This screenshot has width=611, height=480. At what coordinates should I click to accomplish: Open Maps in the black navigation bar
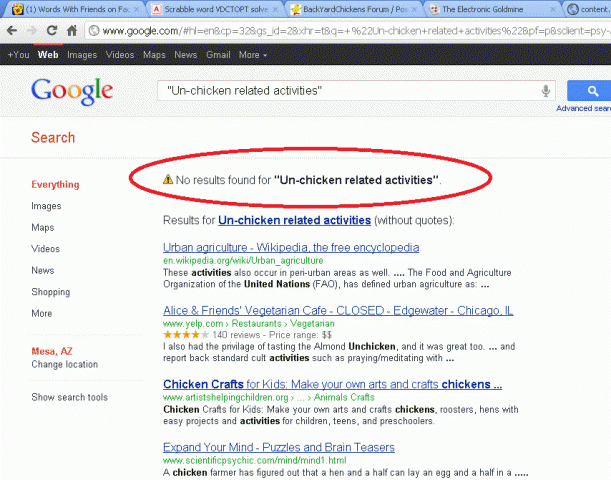(154, 55)
